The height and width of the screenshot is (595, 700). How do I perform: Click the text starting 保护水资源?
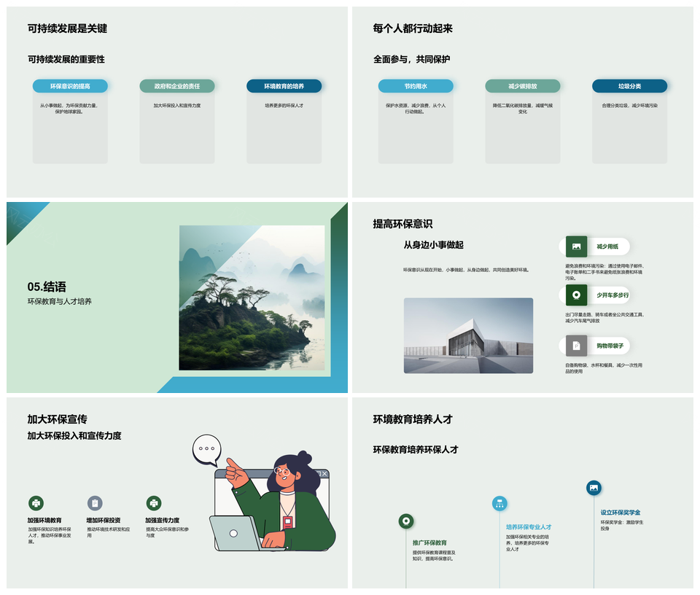[416, 109]
